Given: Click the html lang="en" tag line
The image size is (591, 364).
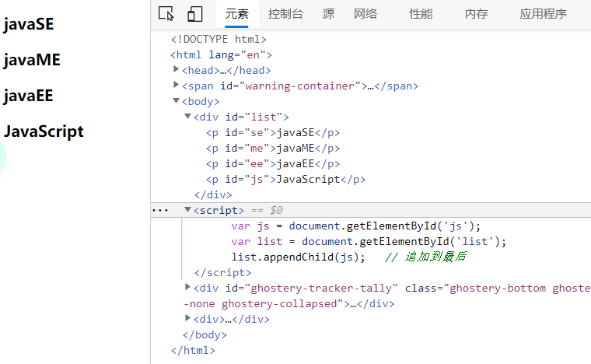Looking at the screenshot, I should (221, 54).
